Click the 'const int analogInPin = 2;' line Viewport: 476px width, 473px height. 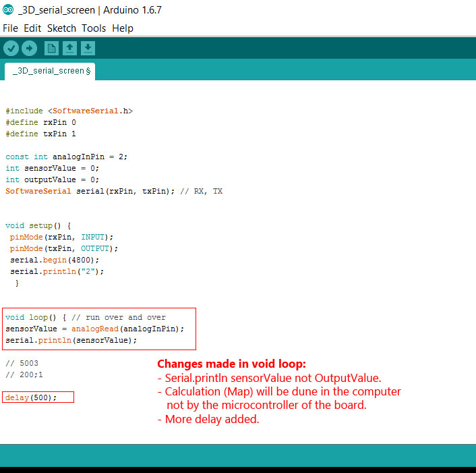66,157
